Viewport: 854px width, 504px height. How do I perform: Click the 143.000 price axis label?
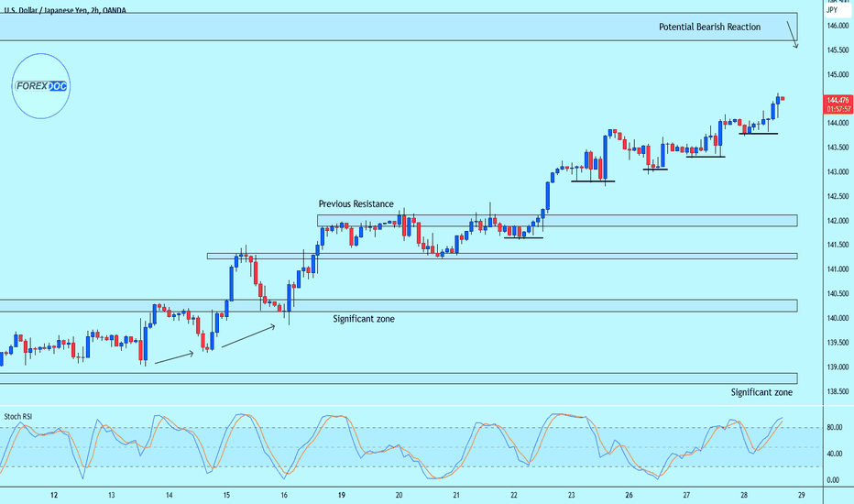[838, 172]
